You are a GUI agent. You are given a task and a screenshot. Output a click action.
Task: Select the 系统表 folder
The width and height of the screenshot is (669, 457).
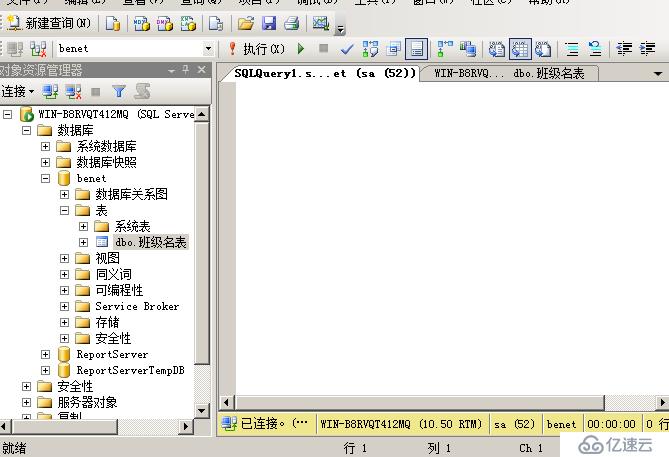coord(132,226)
